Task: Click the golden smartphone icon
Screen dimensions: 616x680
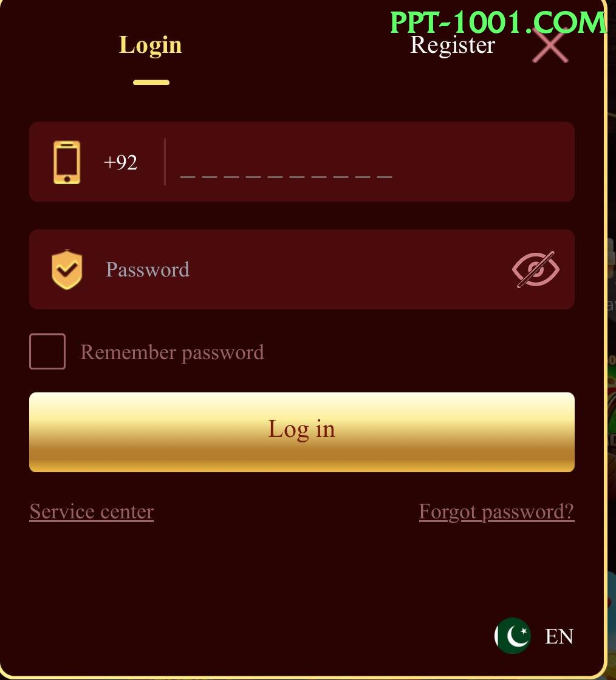Action: (67, 162)
